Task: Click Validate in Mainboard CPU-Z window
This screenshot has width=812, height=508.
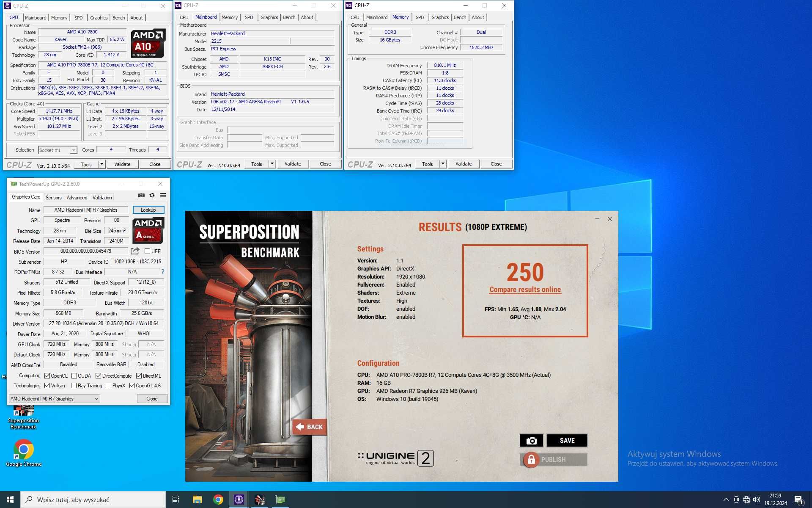Action: pos(293,164)
